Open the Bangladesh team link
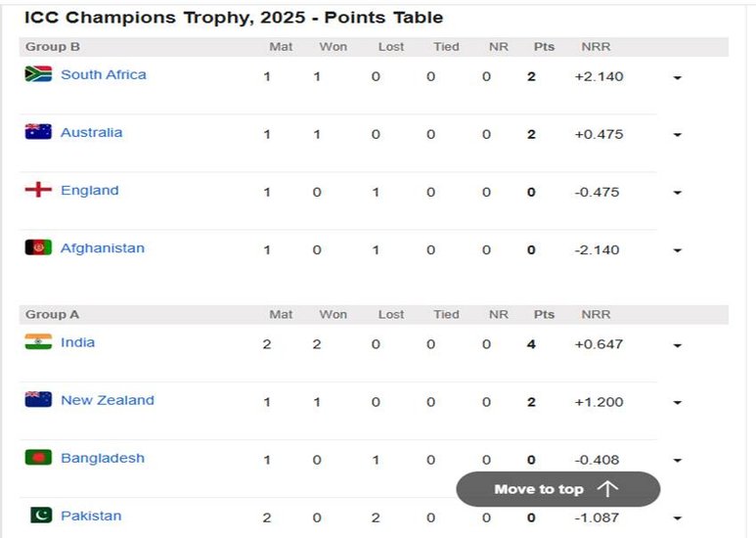The width and height of the screenshot is (756, 538). point(103,458)
